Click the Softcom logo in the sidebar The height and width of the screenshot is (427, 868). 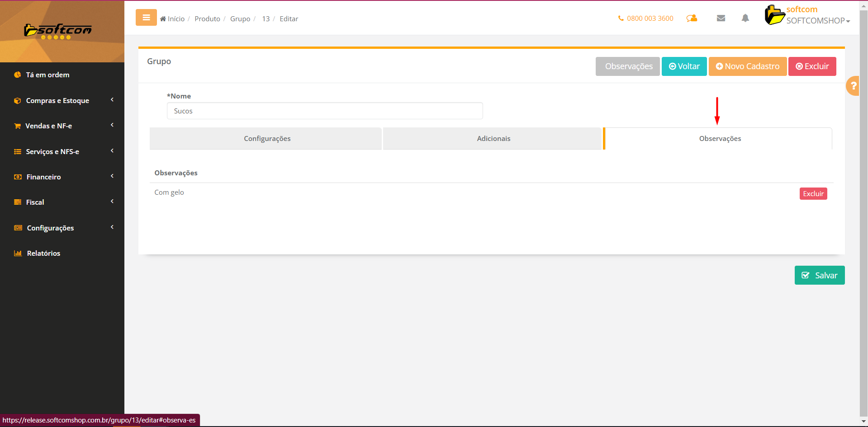click(58, 31)
